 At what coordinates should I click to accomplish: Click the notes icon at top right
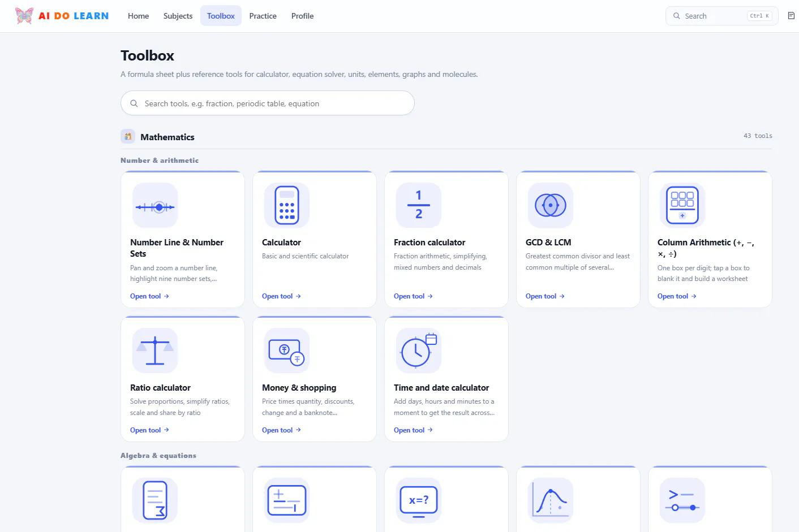[x=791, y=16]
